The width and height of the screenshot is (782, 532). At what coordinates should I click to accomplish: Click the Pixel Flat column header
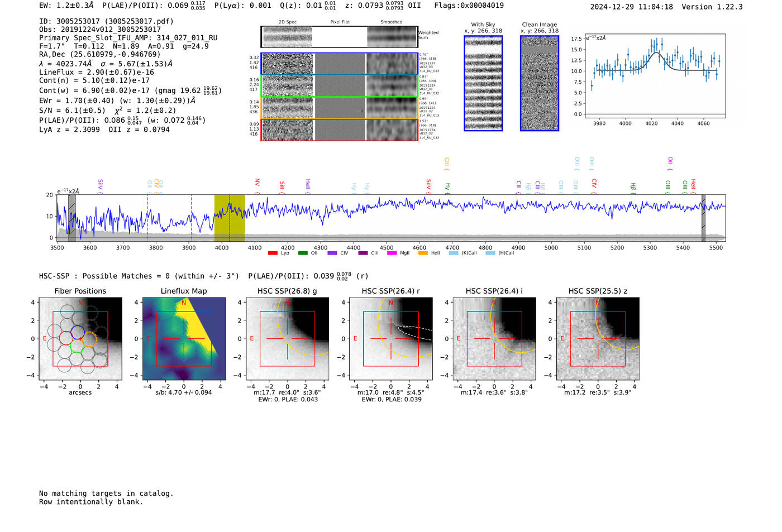coord(340,22)
